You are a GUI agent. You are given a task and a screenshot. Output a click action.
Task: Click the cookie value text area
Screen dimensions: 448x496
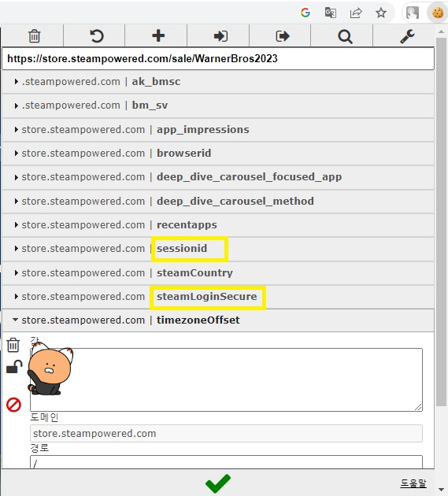click(226, 379)
